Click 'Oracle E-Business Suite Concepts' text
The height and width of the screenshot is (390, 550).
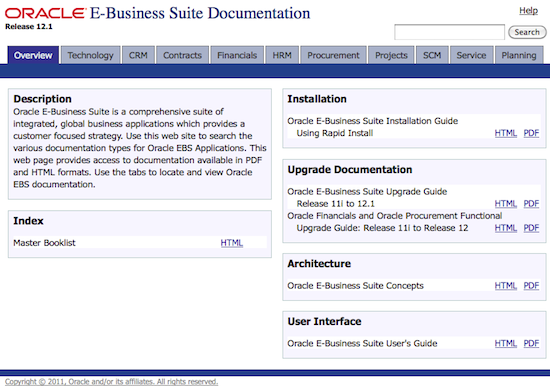pyautogui.click(x=355, y=285)
